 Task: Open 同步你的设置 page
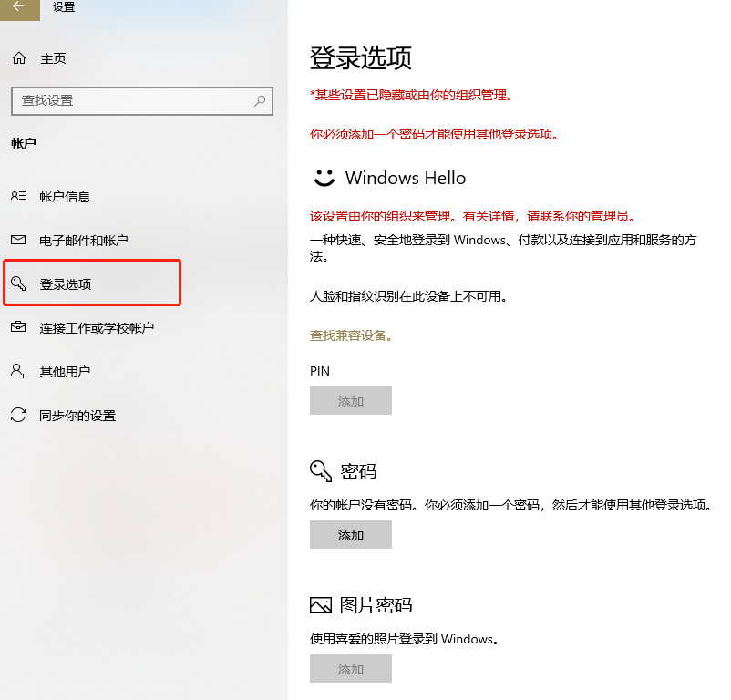pyautogui.click(x=77, y=416)
